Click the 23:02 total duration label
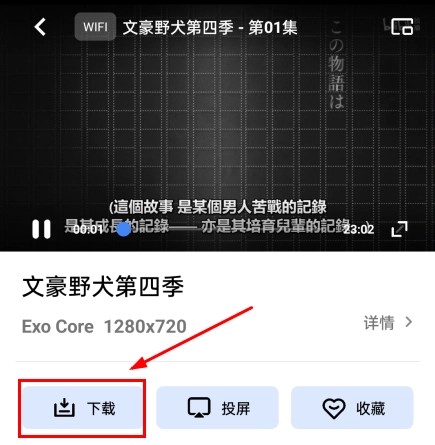Screen dimensions: 435x445 (x=359, y=229)
